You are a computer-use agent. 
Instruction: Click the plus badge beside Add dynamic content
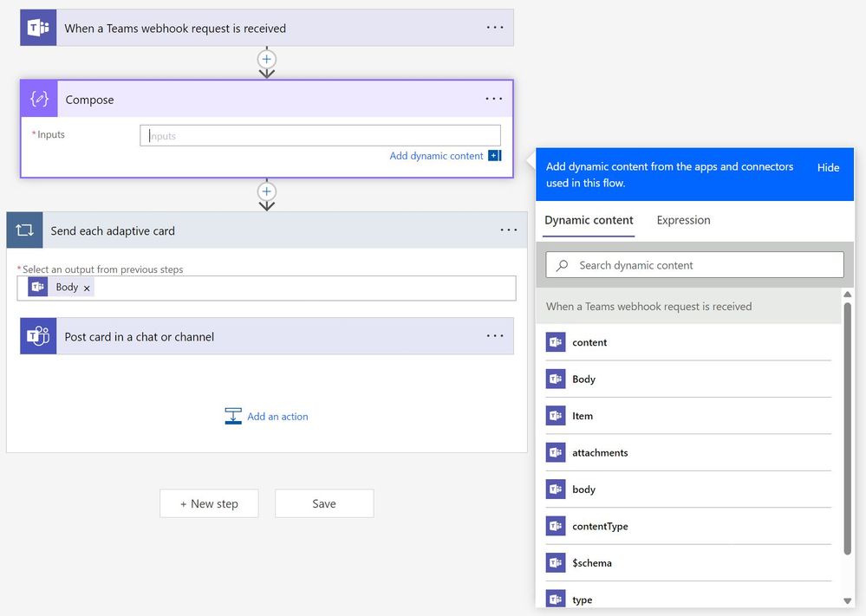pos(494,156)
